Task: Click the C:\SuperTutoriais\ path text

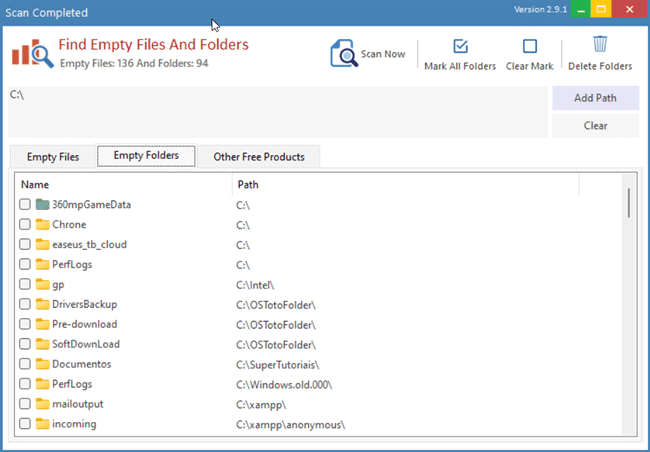Action: [277, 365]
